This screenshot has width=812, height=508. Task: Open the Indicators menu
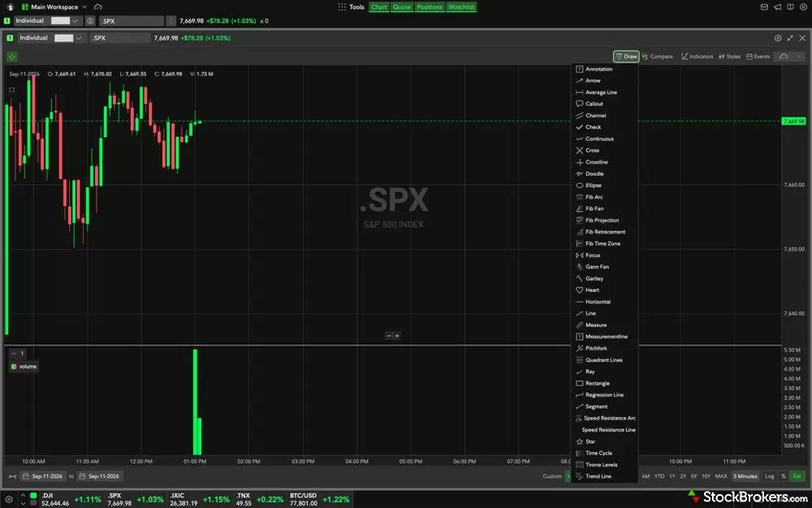697,57
